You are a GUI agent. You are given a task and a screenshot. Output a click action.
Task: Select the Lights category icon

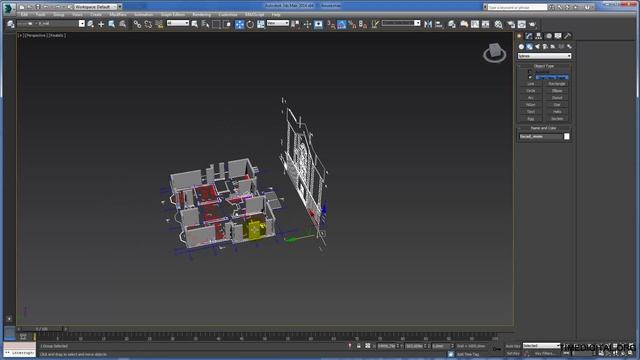[x=537, y=47]
